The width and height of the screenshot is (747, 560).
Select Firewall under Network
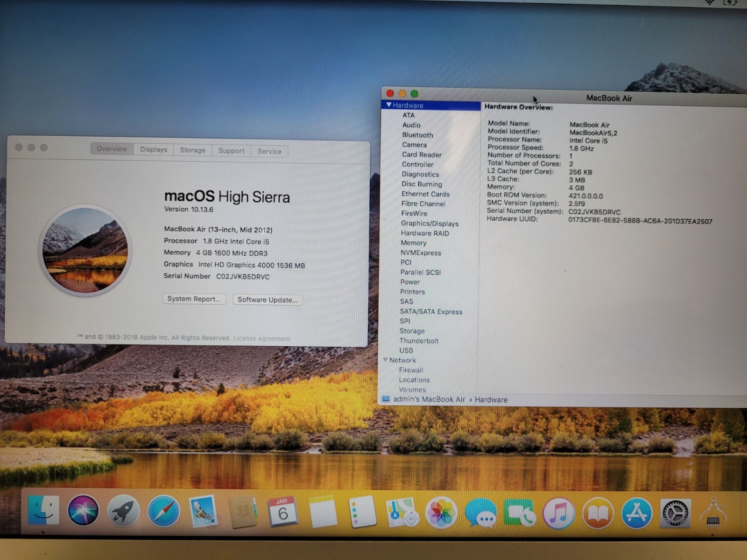[x=411, y=370]
